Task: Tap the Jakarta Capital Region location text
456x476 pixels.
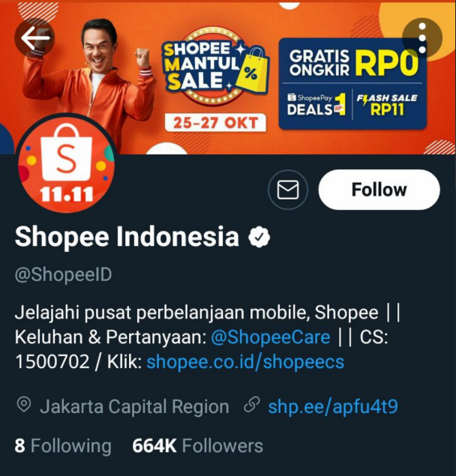Action: (134, 406)
